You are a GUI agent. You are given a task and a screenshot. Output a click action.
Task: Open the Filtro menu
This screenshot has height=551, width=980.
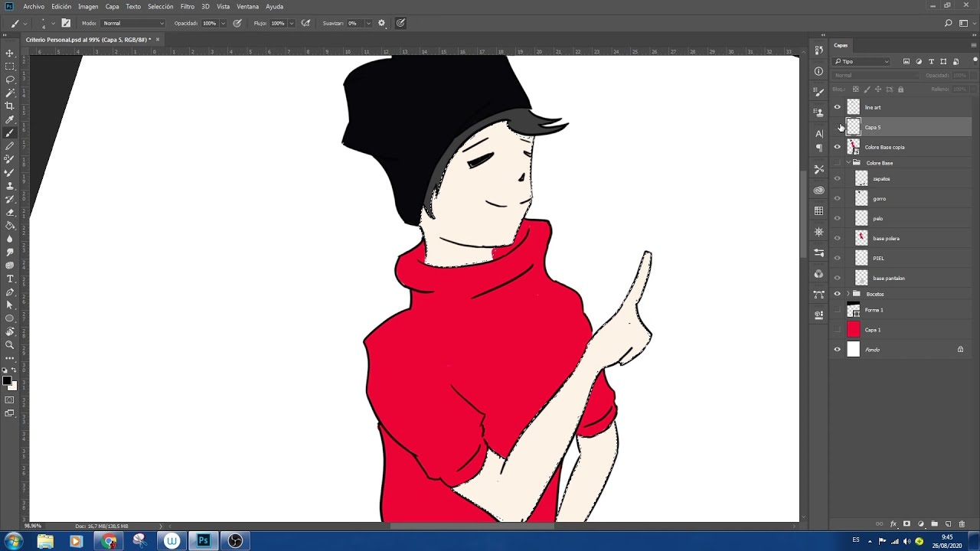(188, 6)
